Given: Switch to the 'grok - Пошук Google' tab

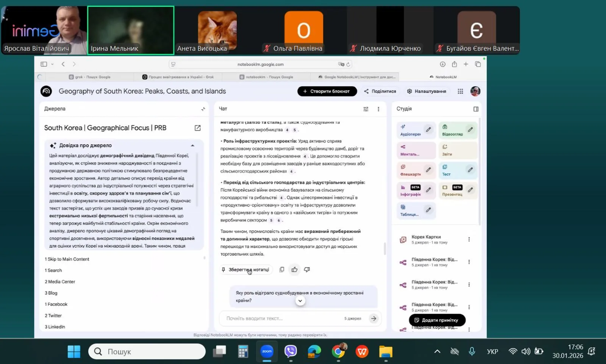Looking at the screenshot, I should click(90, 77).
